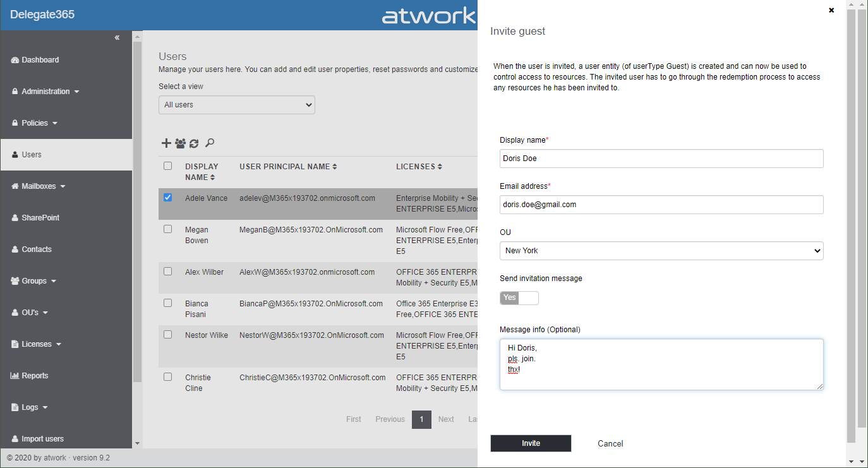Screen dimensions: 868x468
Task: Check the Alex Wilber row checkbox
Action: 167,272
